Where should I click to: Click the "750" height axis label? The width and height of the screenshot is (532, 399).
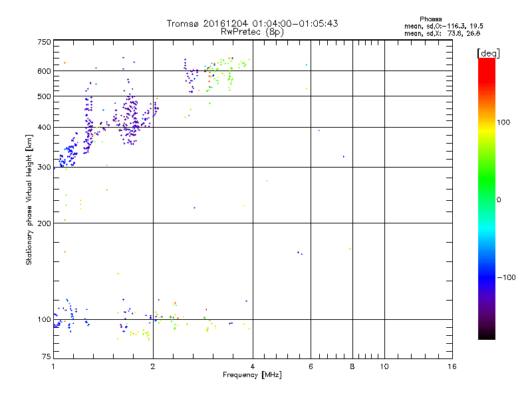44,42
